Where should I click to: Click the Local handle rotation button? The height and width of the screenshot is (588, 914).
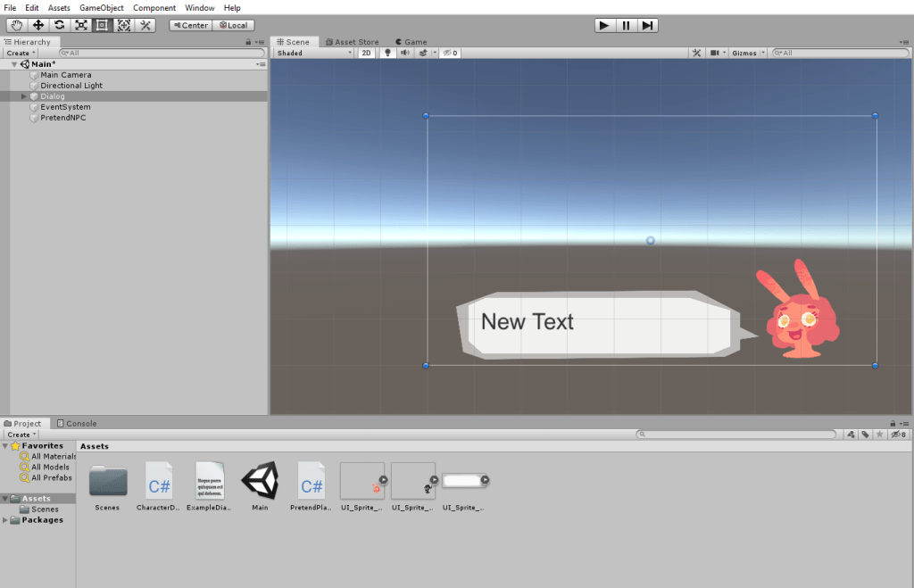pyautogui.click(x=233, y=25)
